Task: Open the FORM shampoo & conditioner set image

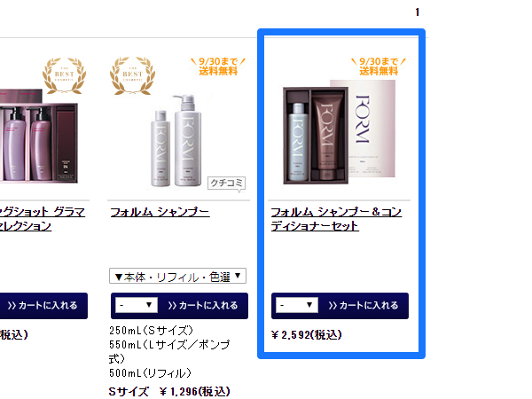Action: [340, 132]
